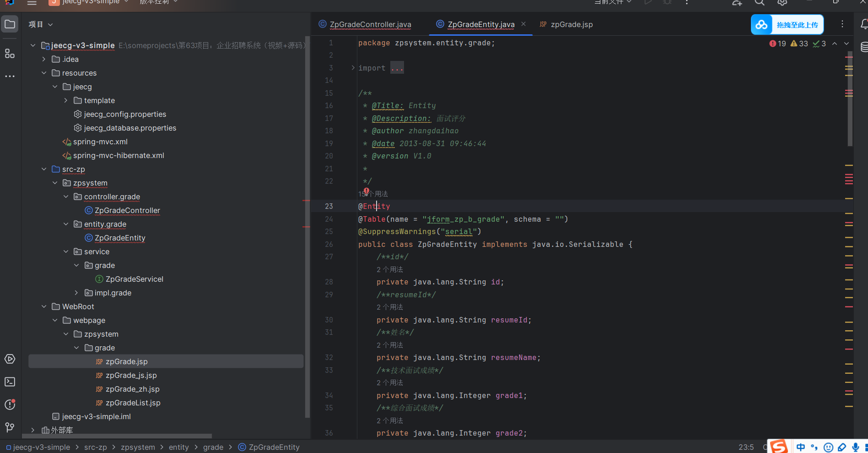This screenshot has height=453, width=868.
Task: Go to next highlighted error arrow
Action: (846, 44)
